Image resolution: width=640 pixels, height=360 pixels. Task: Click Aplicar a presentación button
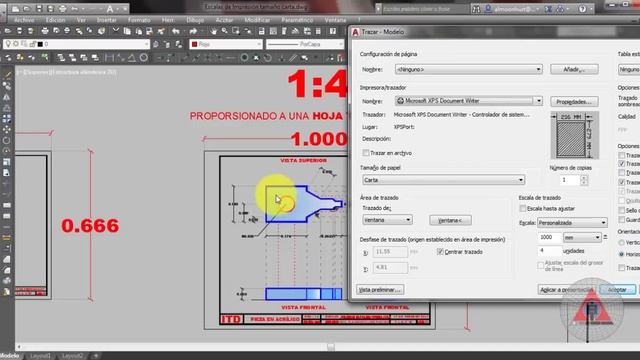566,290
